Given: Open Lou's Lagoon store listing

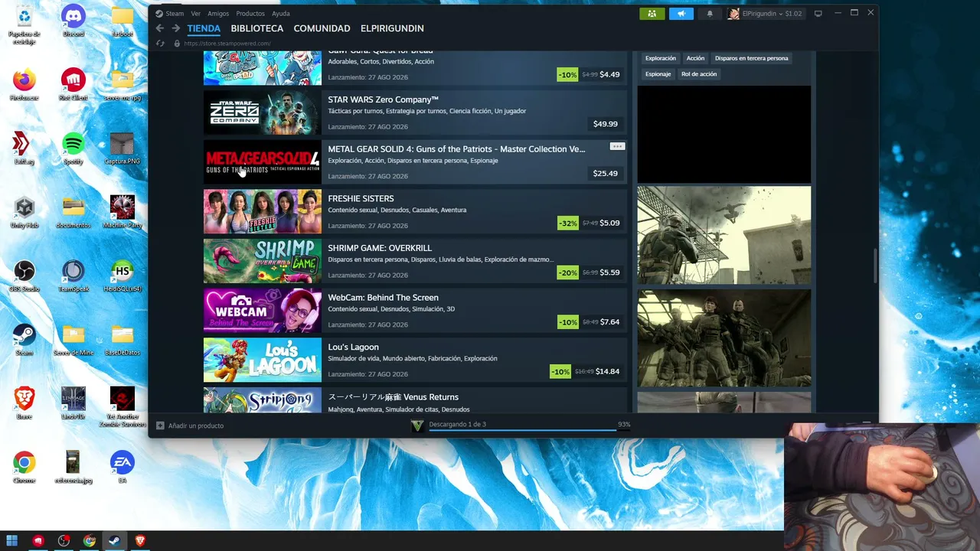Looking at the screenshot, I should [415, 360].
